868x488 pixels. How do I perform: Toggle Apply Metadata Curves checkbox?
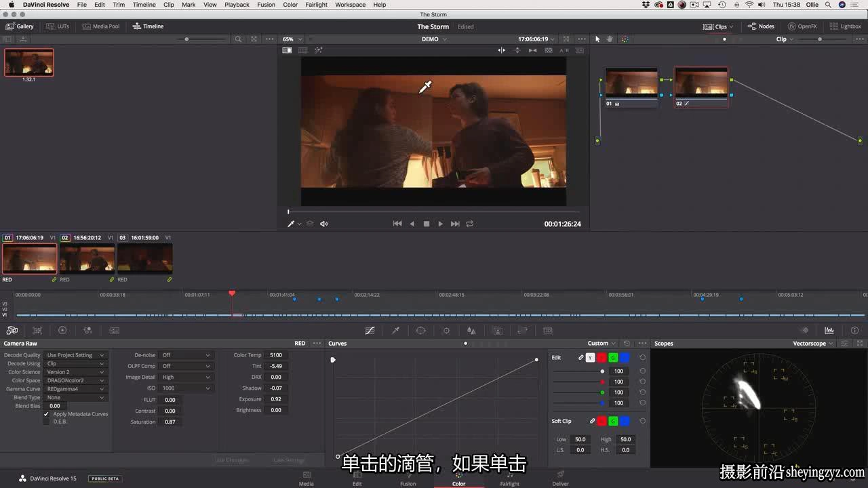click(46, 413)
